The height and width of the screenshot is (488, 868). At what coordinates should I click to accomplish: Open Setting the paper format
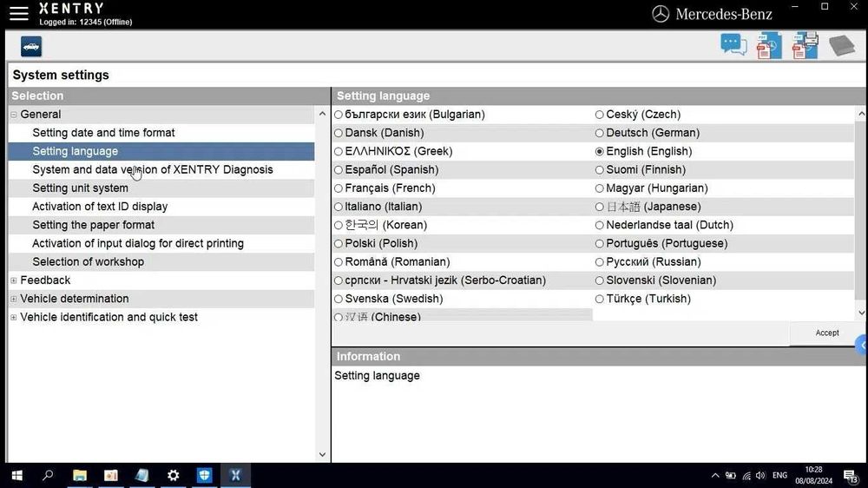click(94, 225)
